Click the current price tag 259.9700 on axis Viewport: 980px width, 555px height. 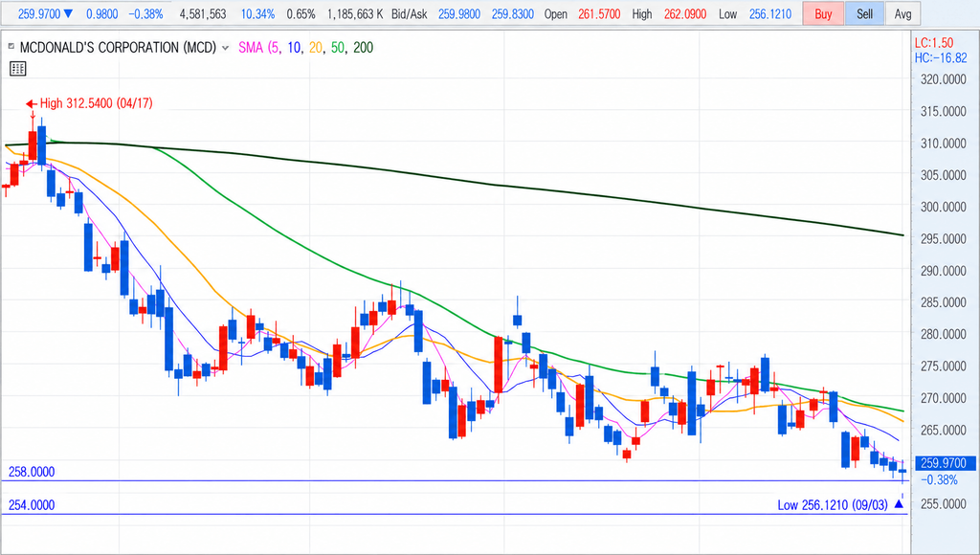(944, 463)
